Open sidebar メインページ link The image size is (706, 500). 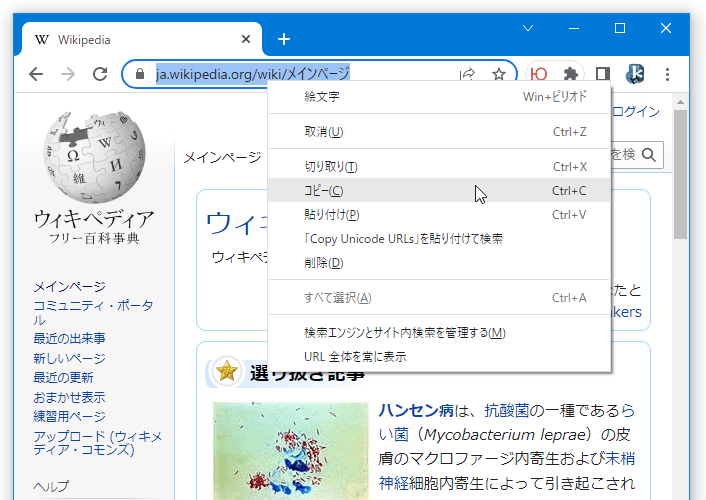(69, 286)
